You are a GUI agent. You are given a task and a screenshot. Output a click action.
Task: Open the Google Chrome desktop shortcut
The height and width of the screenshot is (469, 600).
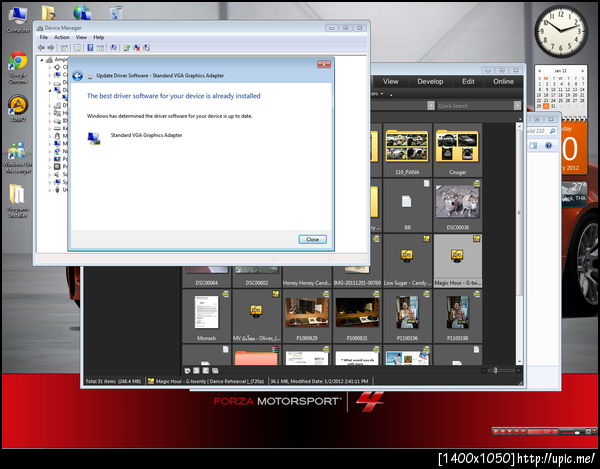[18, 67]
